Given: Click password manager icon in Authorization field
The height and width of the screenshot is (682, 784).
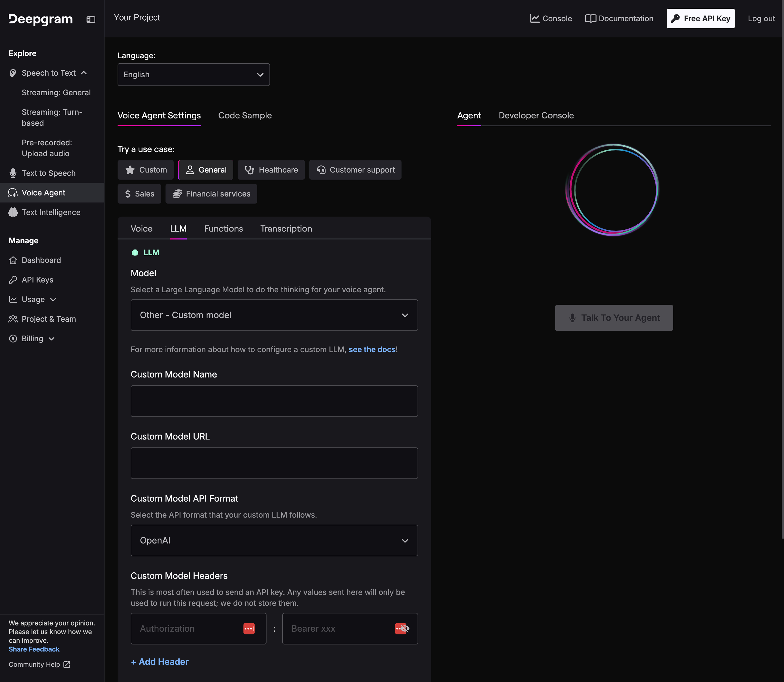Looking at the screenshot, I should (x=249, y=629).
